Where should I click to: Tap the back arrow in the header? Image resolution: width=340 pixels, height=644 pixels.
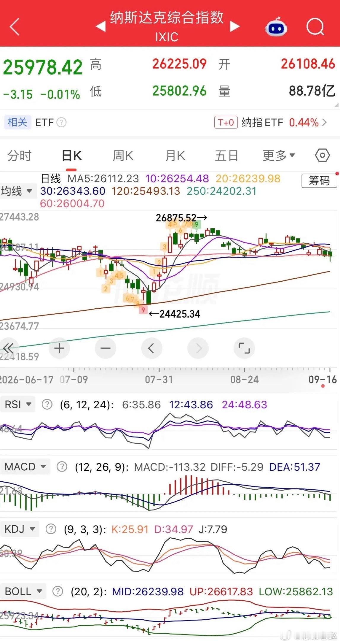pyautogui.click(x=15, y=27)
